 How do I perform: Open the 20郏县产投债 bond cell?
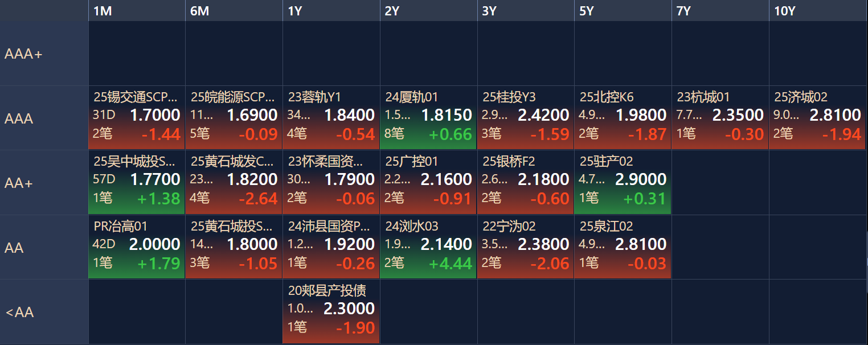coord(331,311)
